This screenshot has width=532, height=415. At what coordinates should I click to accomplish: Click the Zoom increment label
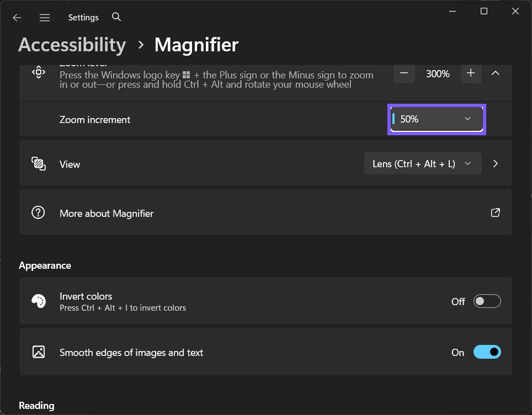[x=95, y=120]
